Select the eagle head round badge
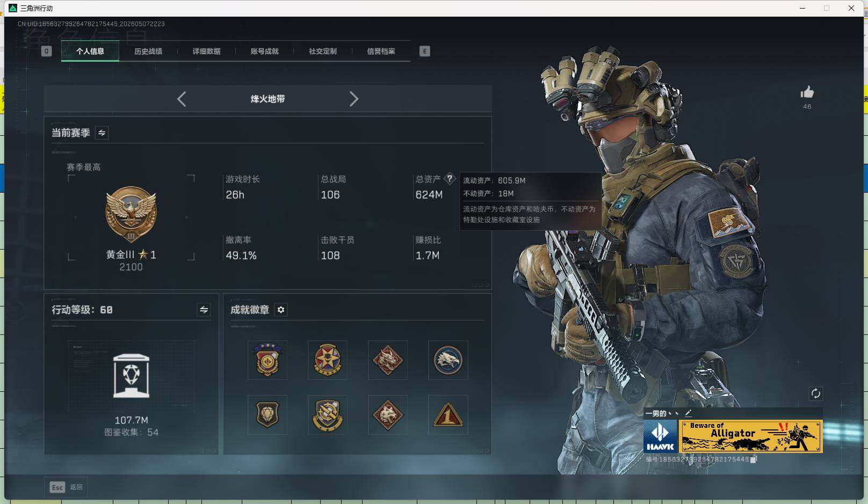This screenshot has width=868, height=504. (x=448, y=360)
